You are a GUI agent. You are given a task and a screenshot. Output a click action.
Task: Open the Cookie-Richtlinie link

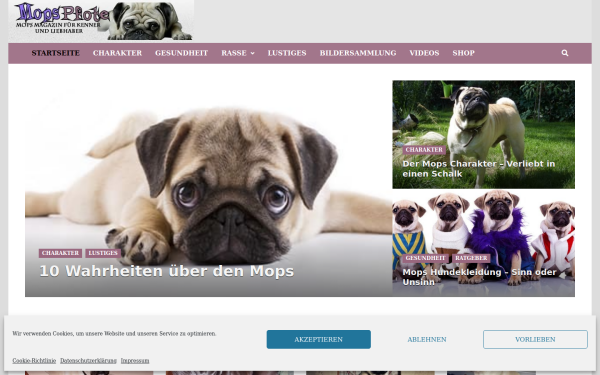[34, 360]
